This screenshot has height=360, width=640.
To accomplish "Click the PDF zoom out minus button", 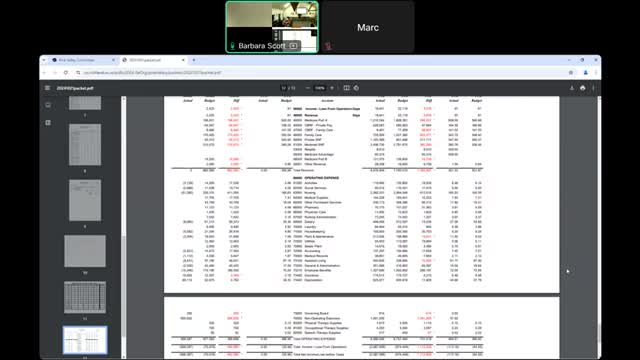I will [x=307, y=88].
